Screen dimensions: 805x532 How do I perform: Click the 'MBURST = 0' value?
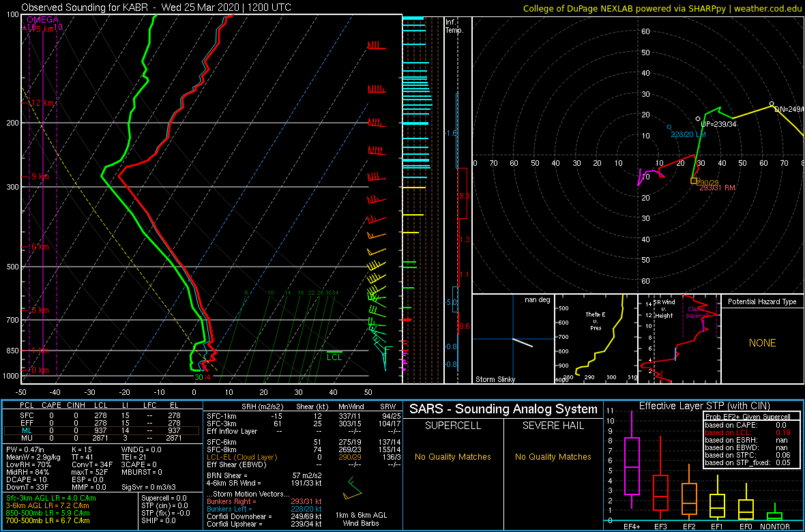click(142, 474)
